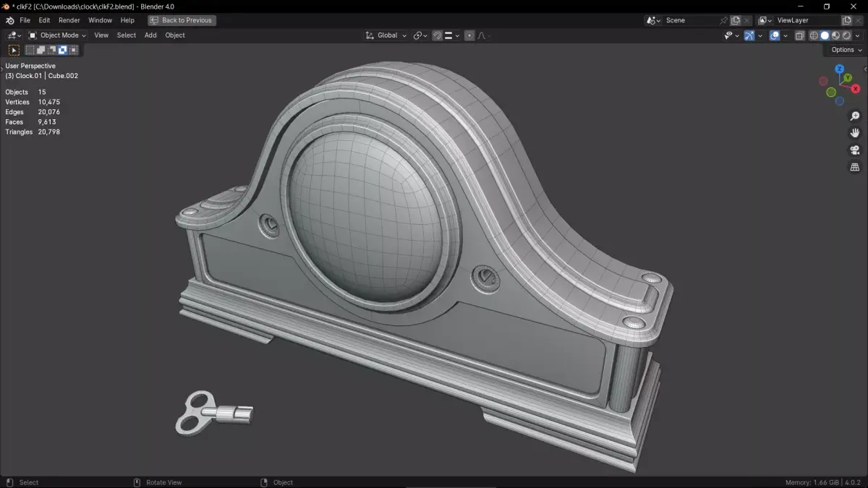
Task: Open the viewport View menu
Action: [x=101, y=35]
